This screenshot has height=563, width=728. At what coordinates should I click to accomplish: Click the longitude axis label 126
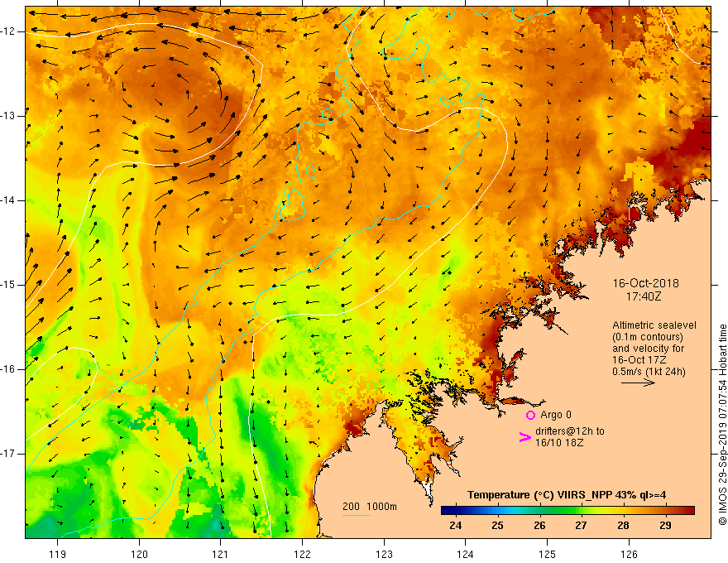pyautogui.click(x=629, y=554)
